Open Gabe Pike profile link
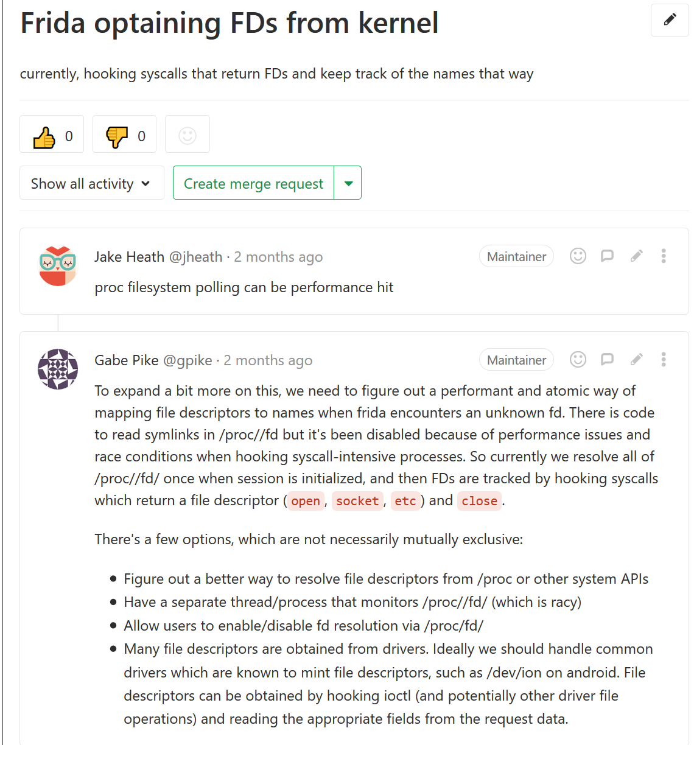The width and height of the screenshot is (694, 784). tap(153, 360)
